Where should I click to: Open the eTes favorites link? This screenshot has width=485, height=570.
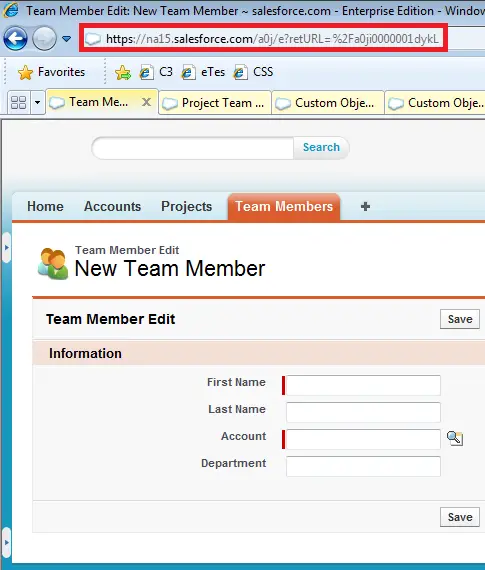203,72
